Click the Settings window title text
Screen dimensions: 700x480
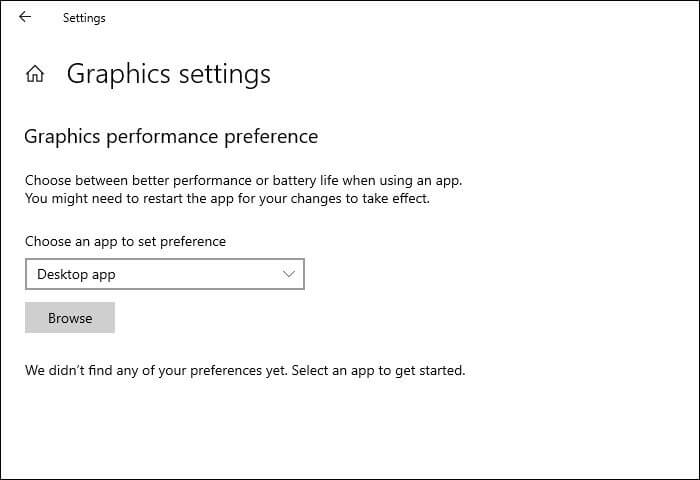pyautogui.click(x=84, y=18)
